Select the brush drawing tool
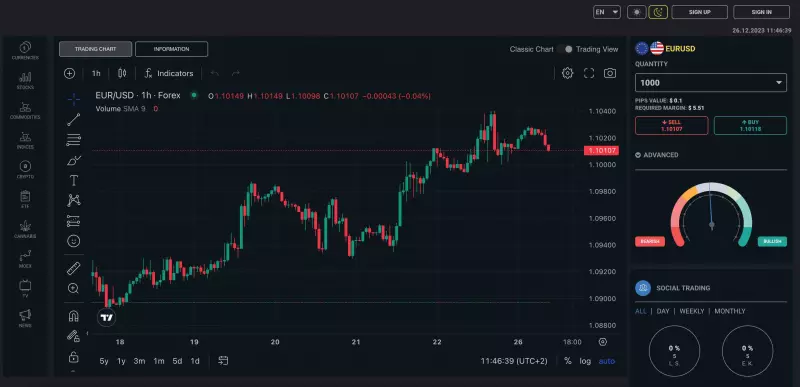The height and width of the screenshot is (387, 800). click(x=73, y=161)
